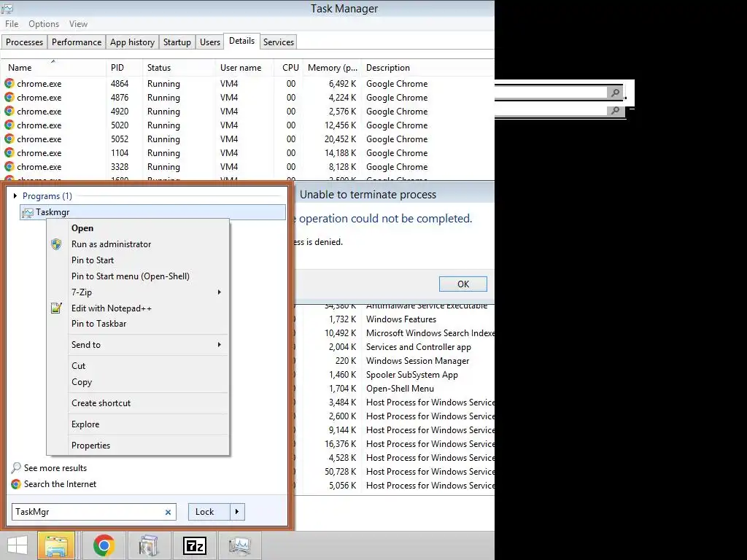
Task: Choose Cut from the context menu
Action: (x=138, y=366)
